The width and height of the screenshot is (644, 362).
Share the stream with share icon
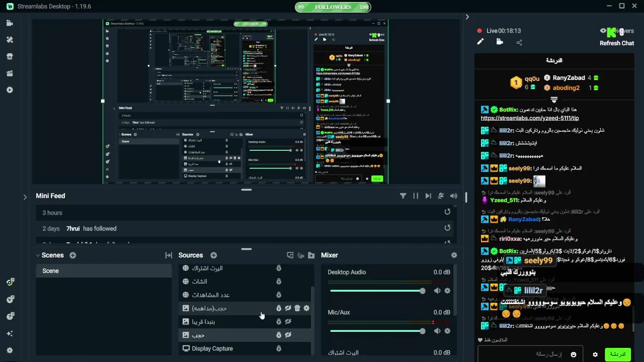click(x=519, y=42)
